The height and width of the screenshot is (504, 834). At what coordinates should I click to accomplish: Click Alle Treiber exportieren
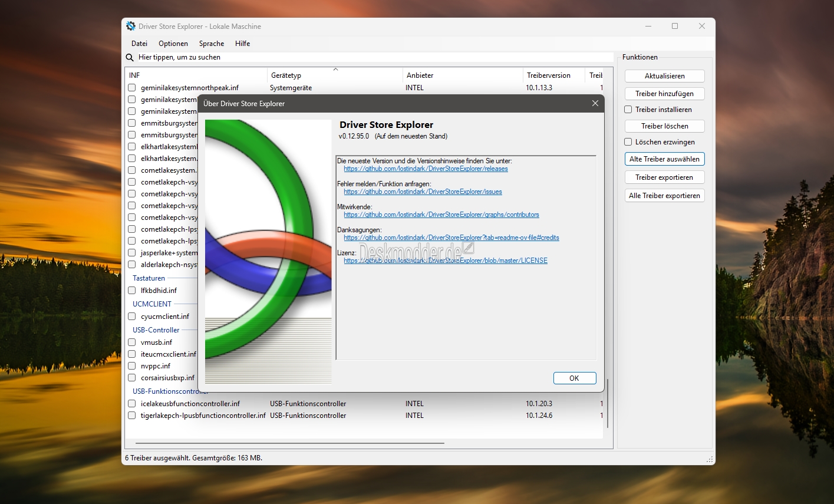pyautogui.click(x=665, y=196)
